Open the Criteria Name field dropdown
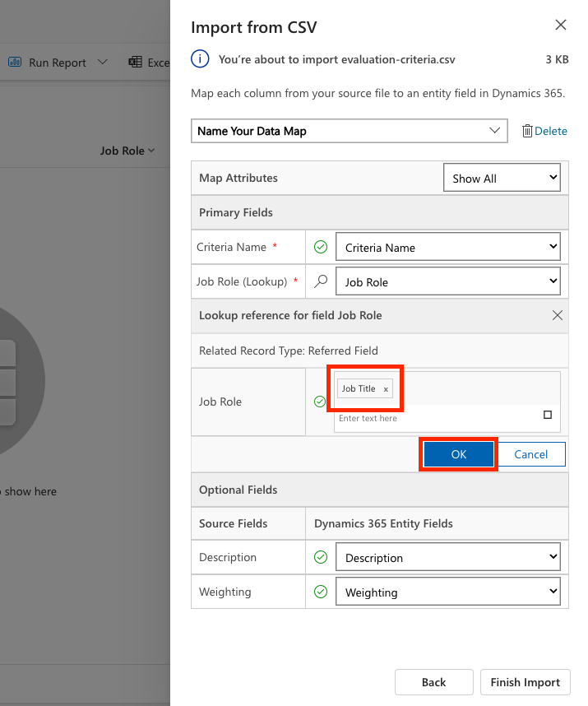Image resolution: width=588 pixels, height=706 pixels. click(x=448, y=247)
